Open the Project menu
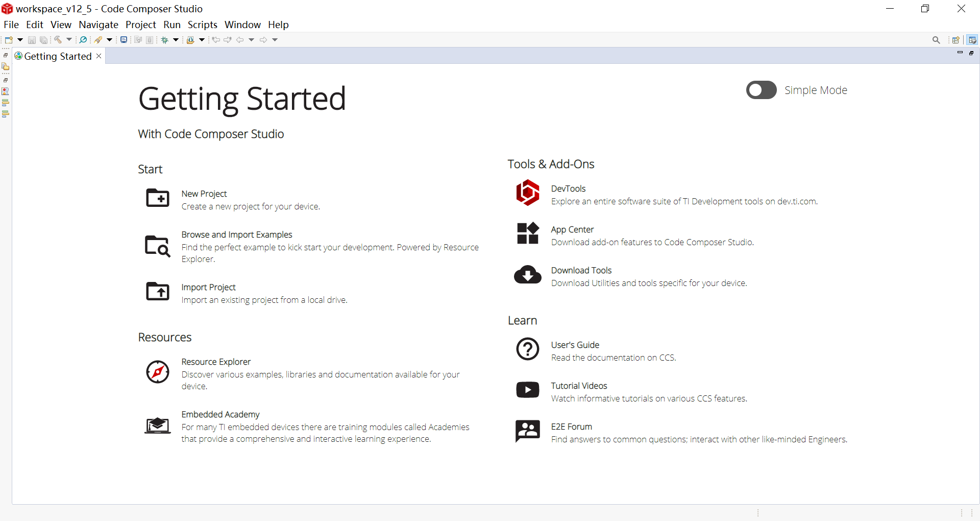980x521 pixels. coord(141,25)
